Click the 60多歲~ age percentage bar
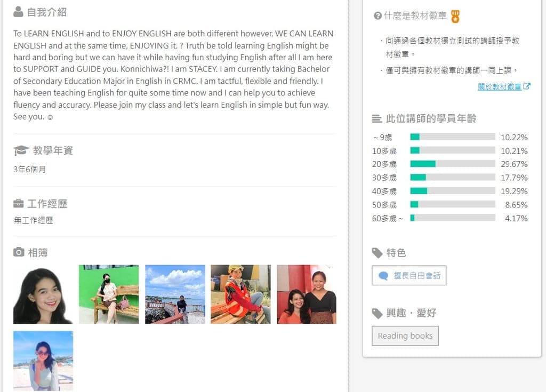546x392 pixels. tap(453, 218)
